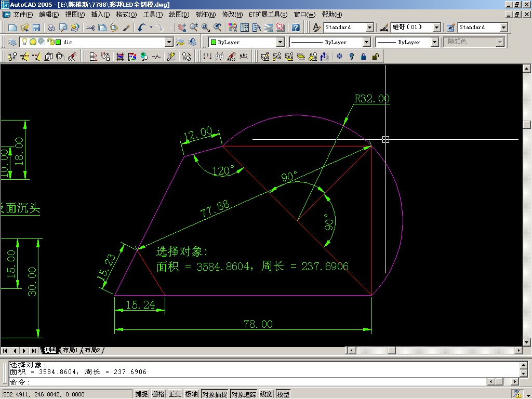
Task: Open the ByLayer color control dropdown
Action: [280, 42]
